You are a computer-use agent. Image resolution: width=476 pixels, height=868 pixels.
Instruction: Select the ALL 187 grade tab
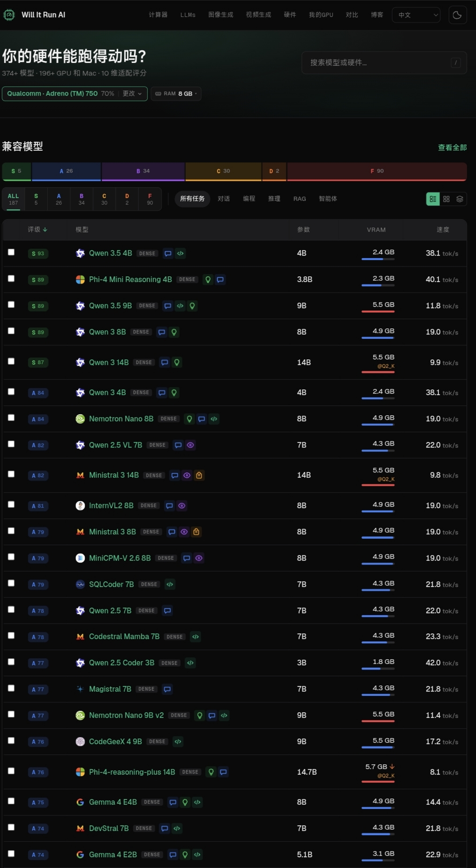click(x=14, y=199)
